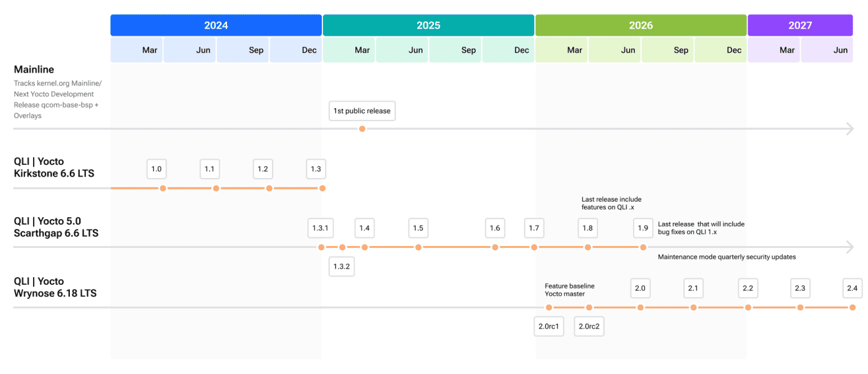Select the 2025 year header

tap(428, 26)
